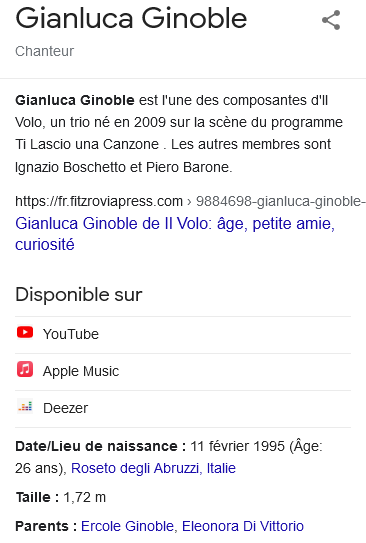Click the bold Gianluca Ginoble description text
366x543 pixels.
click(75, 100)
